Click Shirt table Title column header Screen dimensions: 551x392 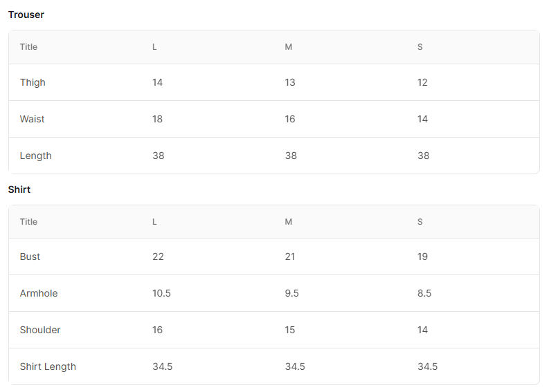(x=28, y=222)
